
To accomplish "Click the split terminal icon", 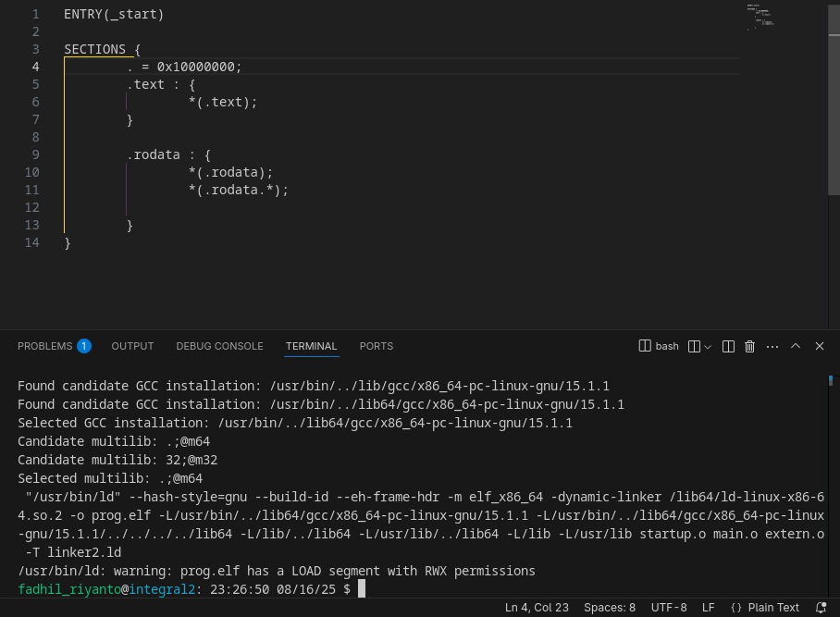I will (728, 346).
